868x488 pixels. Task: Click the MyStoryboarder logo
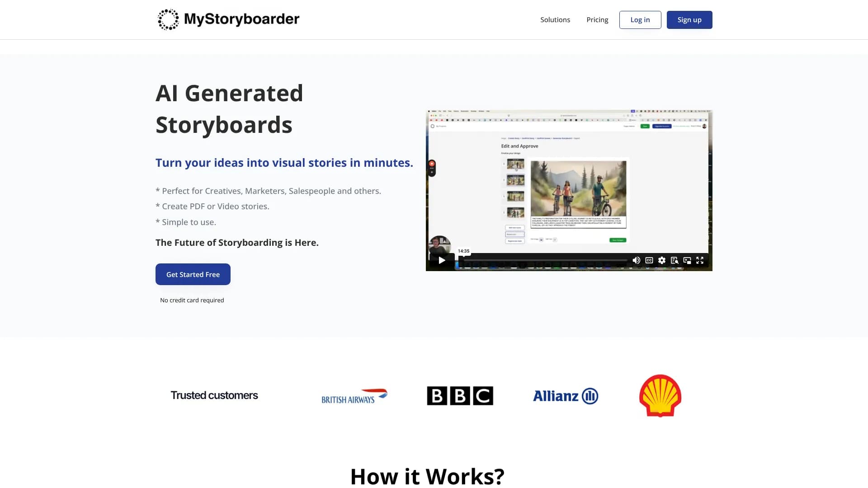click(x=228, y=19)
